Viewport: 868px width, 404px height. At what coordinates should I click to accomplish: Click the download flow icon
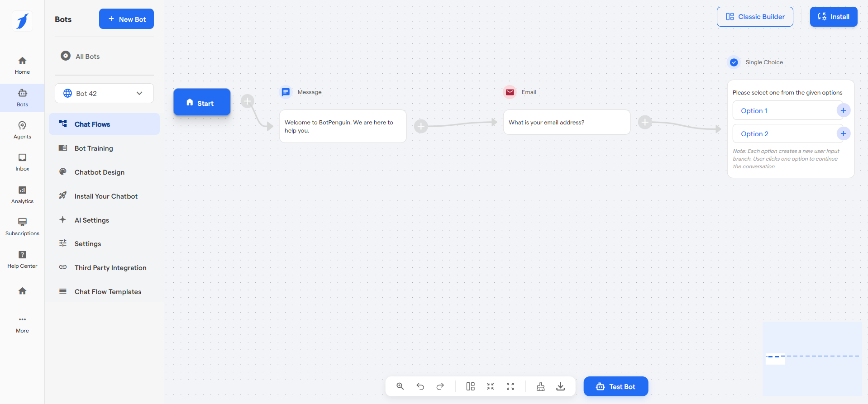pyautogui.click(x=560, y=386)
